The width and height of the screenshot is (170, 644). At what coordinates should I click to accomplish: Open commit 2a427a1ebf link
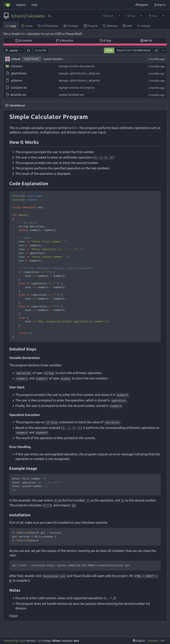[31, 59]
